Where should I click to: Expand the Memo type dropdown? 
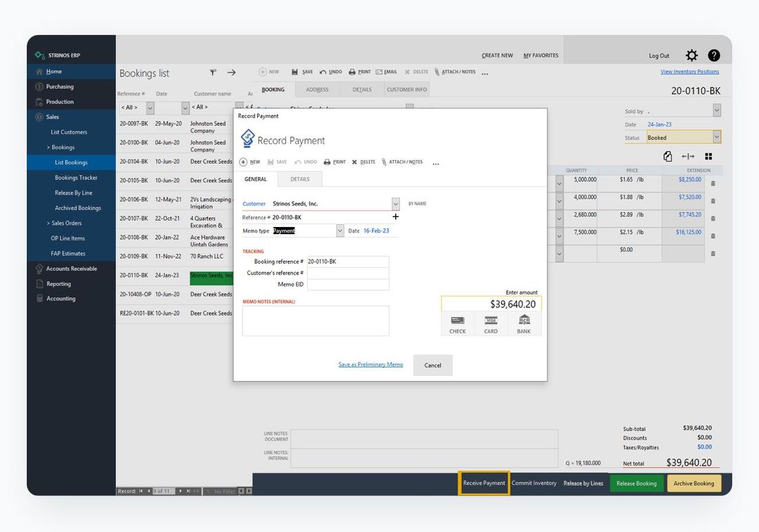(x=339, y=230)
